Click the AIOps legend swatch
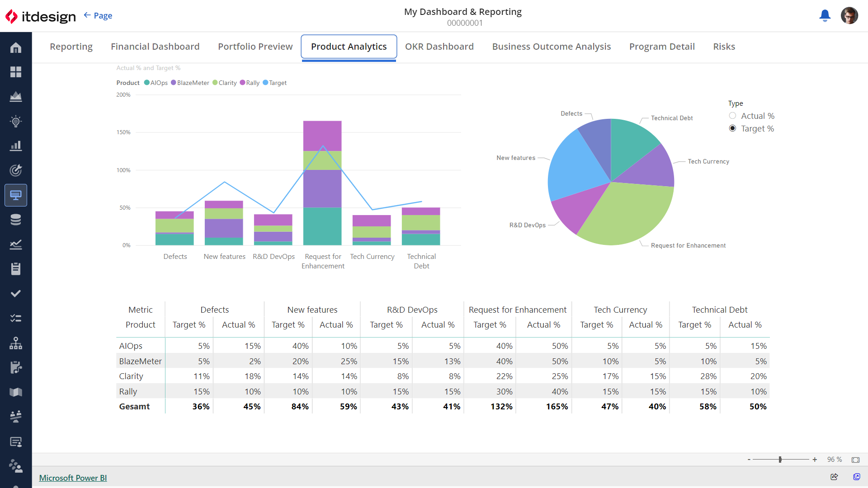The image size is (868, 488). tap(147, 83)
